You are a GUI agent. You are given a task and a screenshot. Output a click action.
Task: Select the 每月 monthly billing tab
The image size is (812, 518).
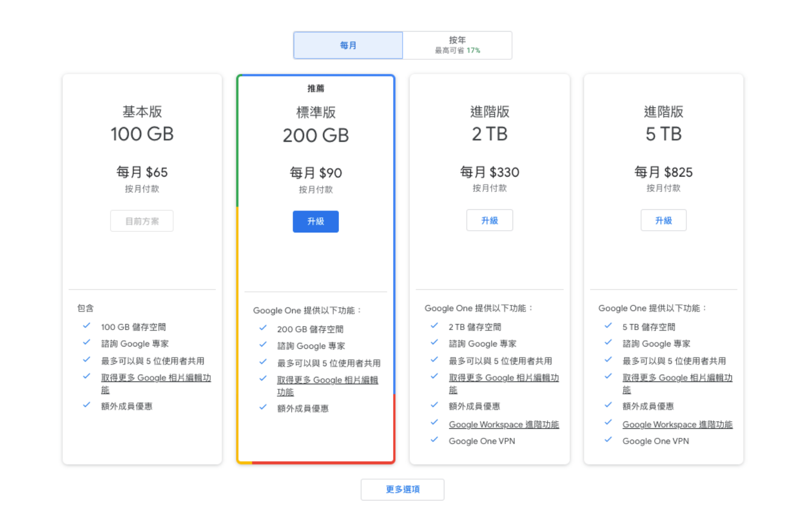pos(348,45)
